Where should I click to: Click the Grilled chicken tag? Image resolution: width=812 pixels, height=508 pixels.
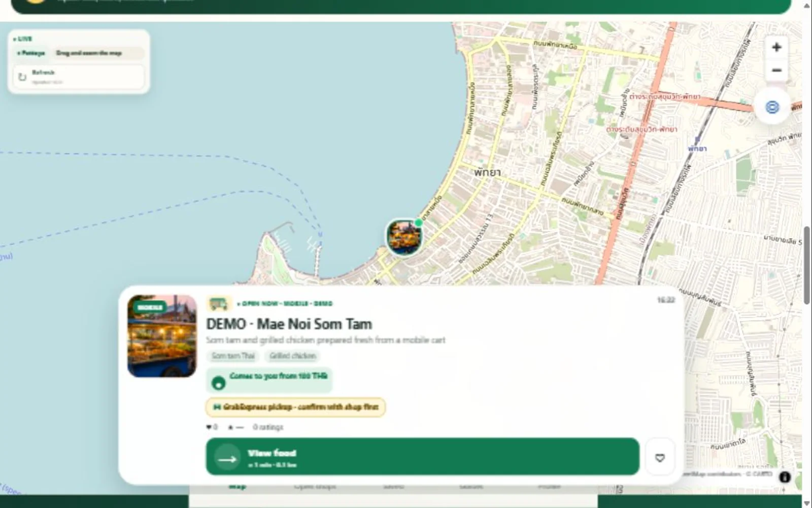(292, 356)
